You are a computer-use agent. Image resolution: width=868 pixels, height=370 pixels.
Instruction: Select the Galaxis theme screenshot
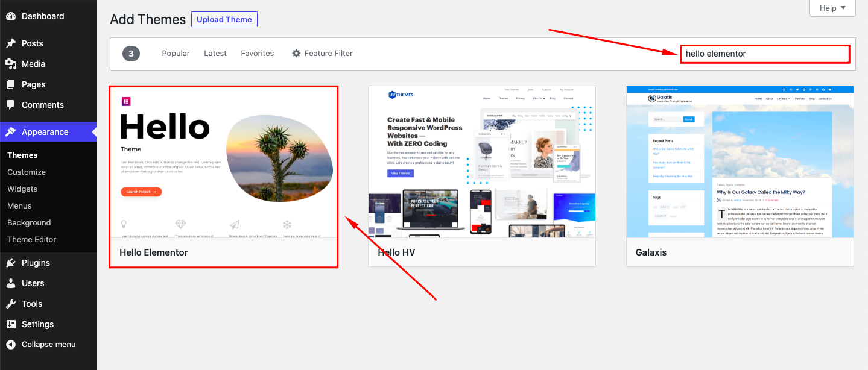point(740,161)
